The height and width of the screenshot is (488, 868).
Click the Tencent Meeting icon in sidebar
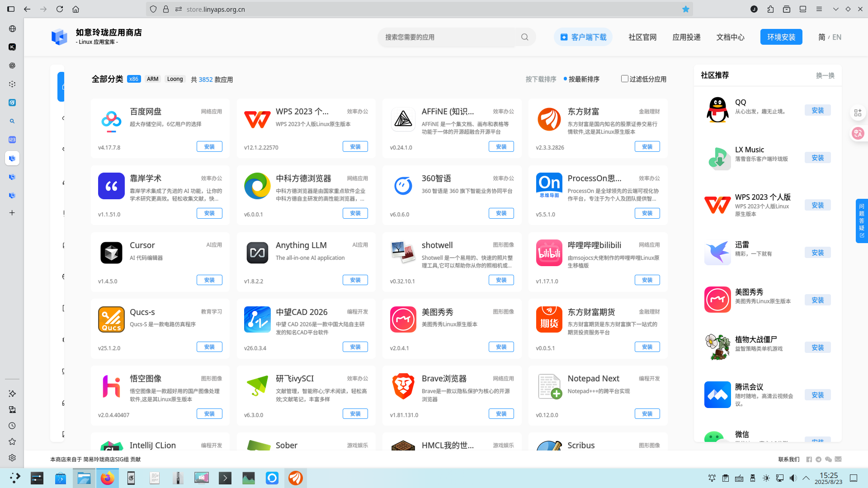(717, 394)
